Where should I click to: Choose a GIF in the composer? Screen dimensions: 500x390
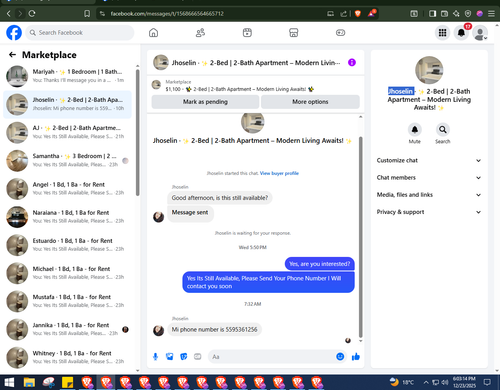point(198,357)
